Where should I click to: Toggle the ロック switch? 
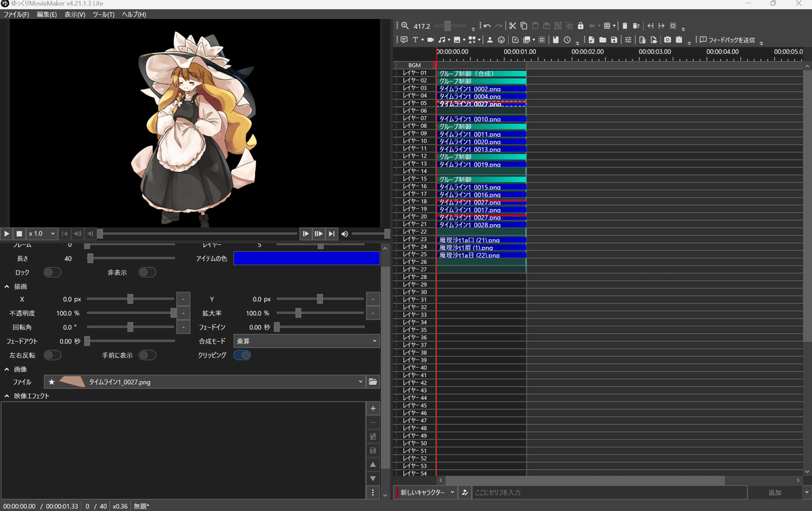point(52,272)
